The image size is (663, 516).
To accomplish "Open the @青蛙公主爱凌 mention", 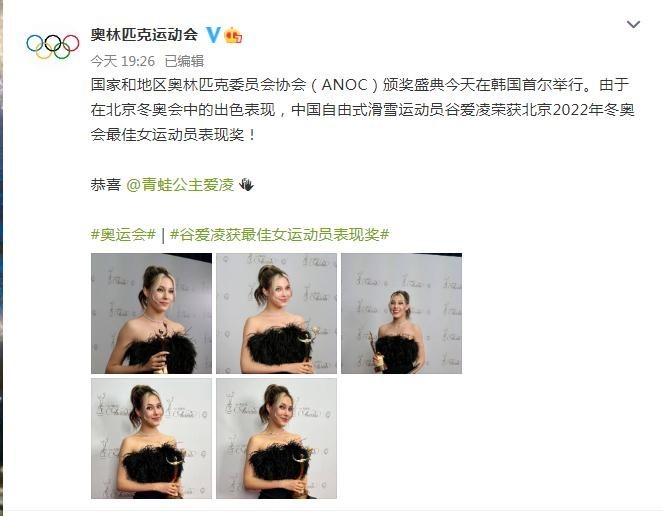I will (180, 184).
